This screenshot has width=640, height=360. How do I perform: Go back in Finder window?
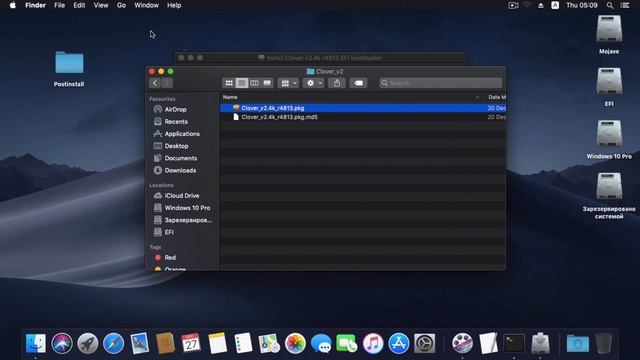coord(155,83)
